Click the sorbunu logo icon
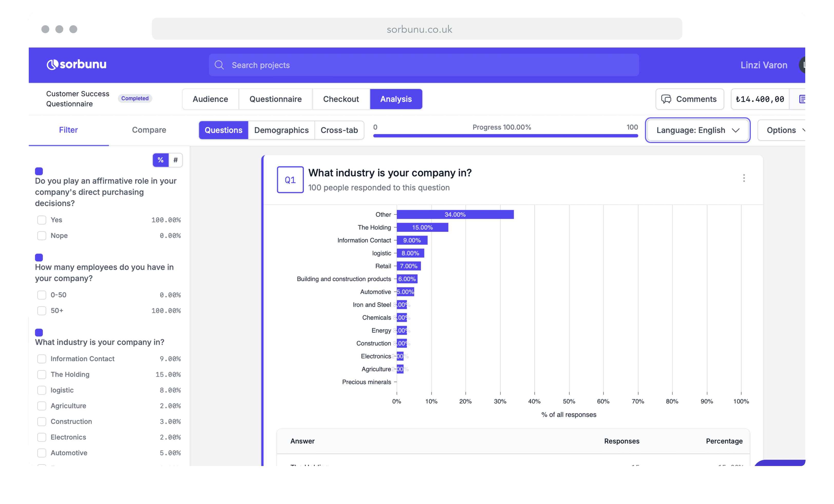The width and height of the screenshot is (834, 504). click(52, 64)
